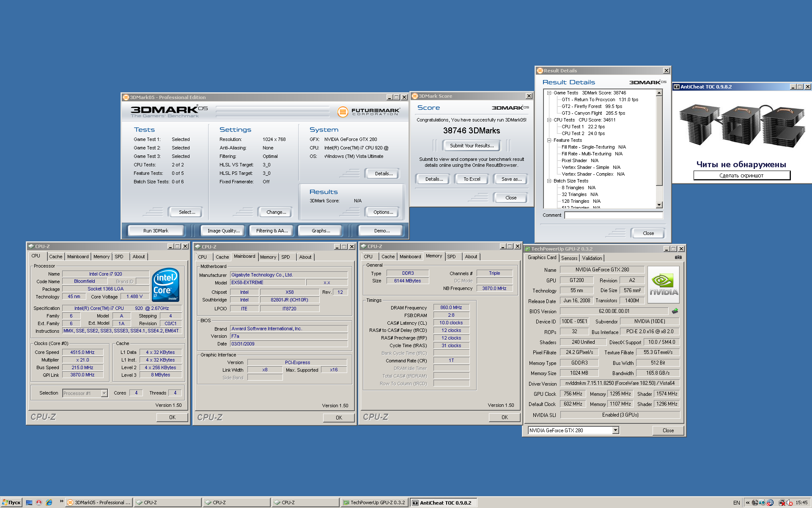Click the Сделать скриншот button
This screenshot has width=812, height=508.
click(x=742, y=176)
